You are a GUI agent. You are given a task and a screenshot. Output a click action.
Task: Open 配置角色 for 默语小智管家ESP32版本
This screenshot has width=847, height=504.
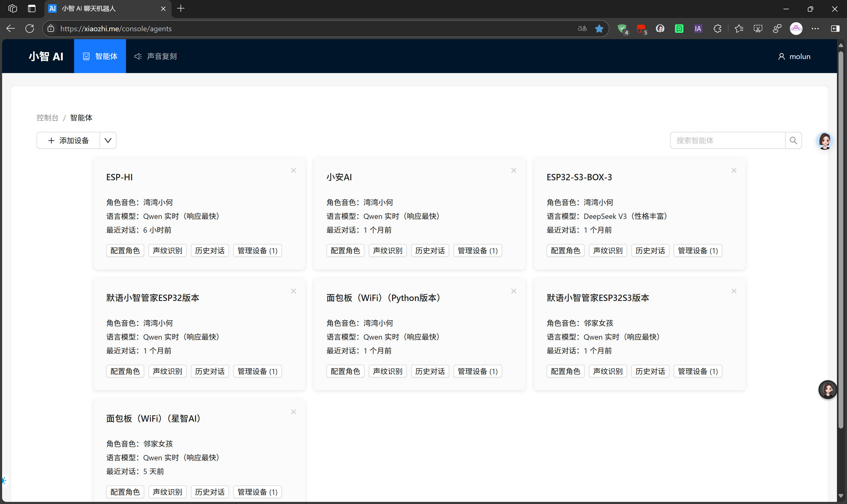coord(125,371)
